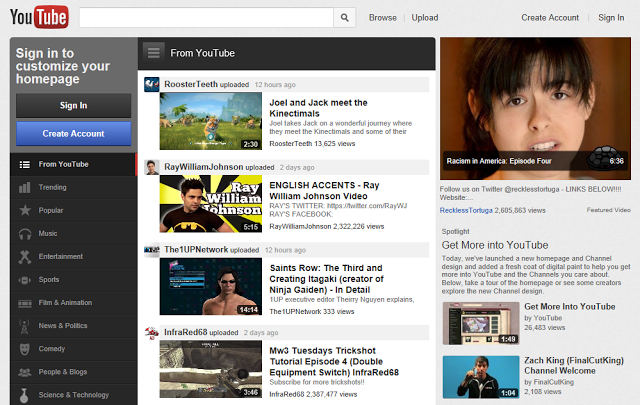Click the Entertainment icon in sidebar
This screenshot has height=405, width=640.
[x=24, y=257]
